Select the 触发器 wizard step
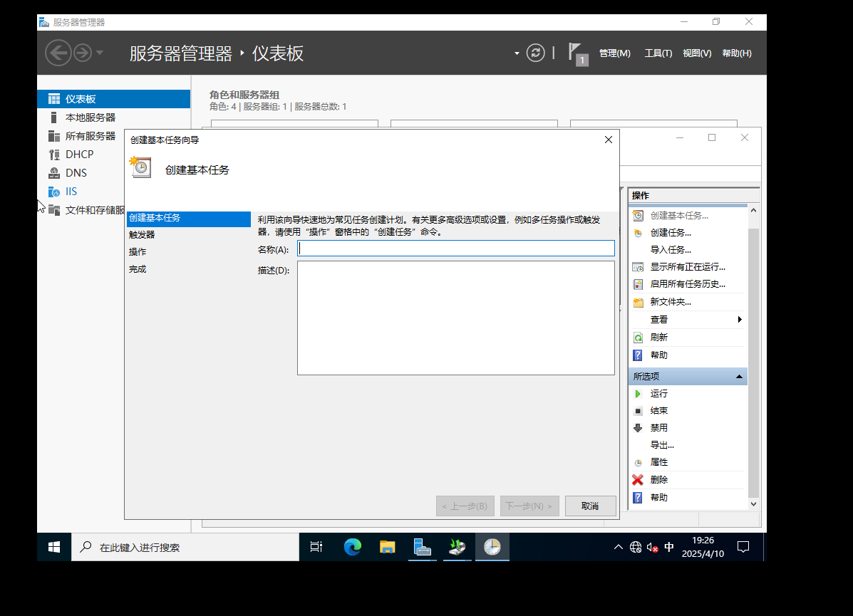The width and height of the screenshot is (853, 616). coord(142,235)
